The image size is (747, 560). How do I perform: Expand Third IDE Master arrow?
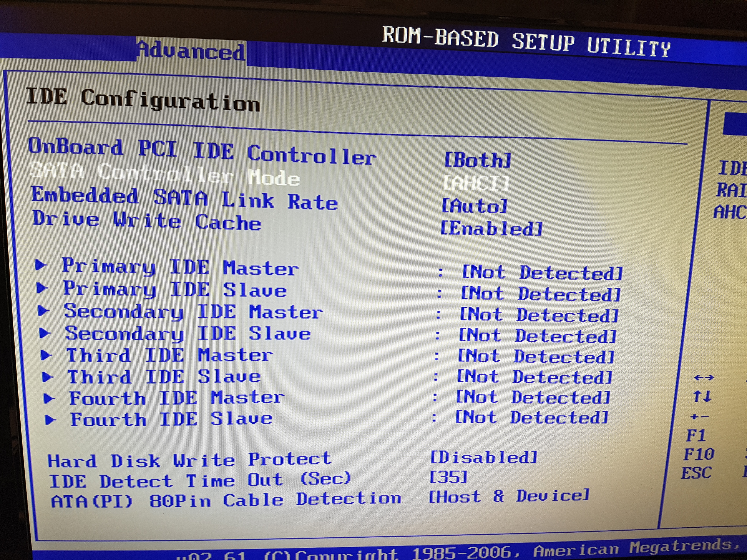coord(47,355)
